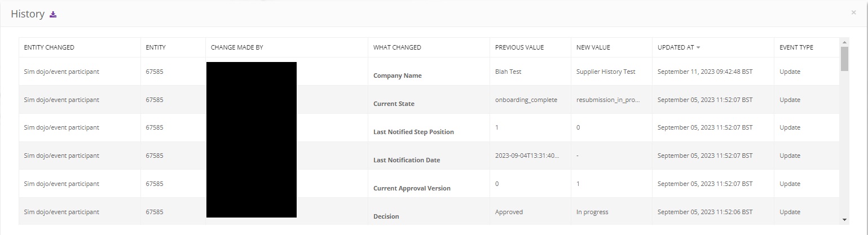868x235 pixels.
Task: Click the Decision row's Approved value
Action: (x=509, y=212)
